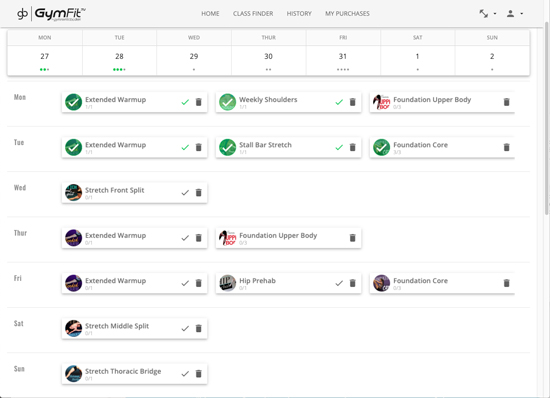Remove Sunday's Stretch Thoracic Bridge
The image size is (550, 398).
199,373
